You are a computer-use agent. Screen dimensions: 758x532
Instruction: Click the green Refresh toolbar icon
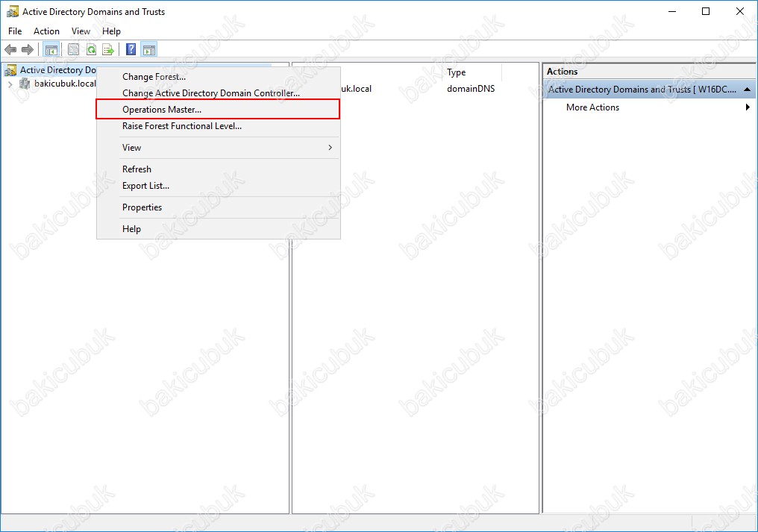coord(91,49)
